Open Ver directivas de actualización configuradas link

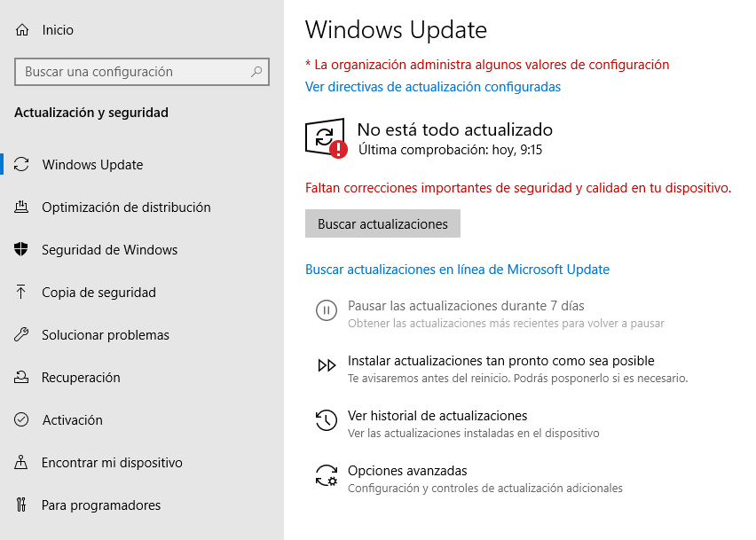433,87
